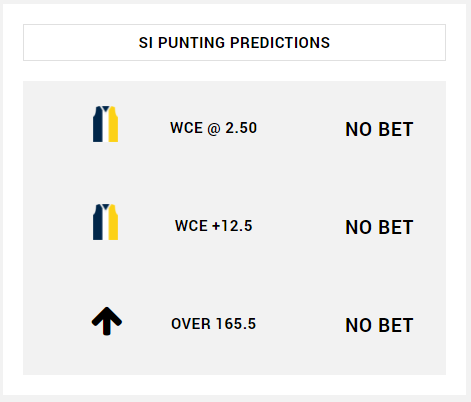Click NO BET next to WCE @ 2.50
471x402 pixels.
[x=379, y=129]
